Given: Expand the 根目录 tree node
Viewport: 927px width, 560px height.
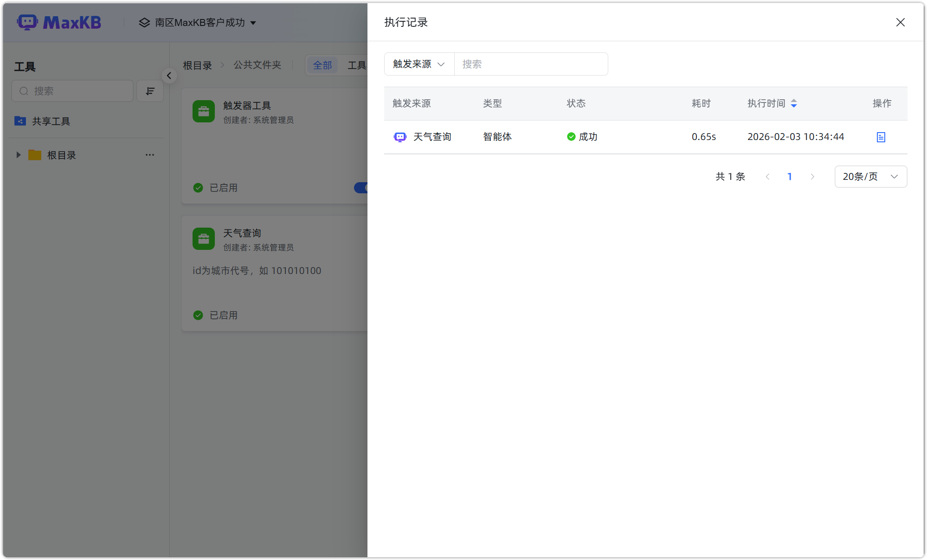Looking at the screenshot, I should [18, 155].
